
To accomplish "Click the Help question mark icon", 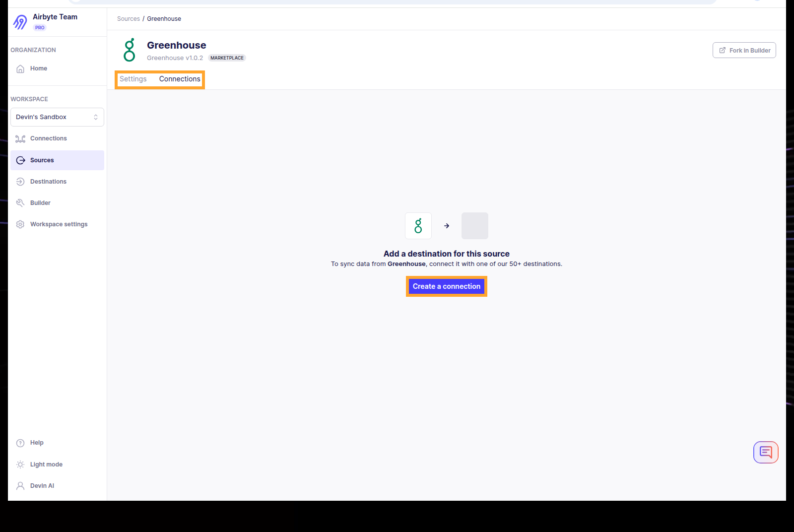I will [20, 443].
